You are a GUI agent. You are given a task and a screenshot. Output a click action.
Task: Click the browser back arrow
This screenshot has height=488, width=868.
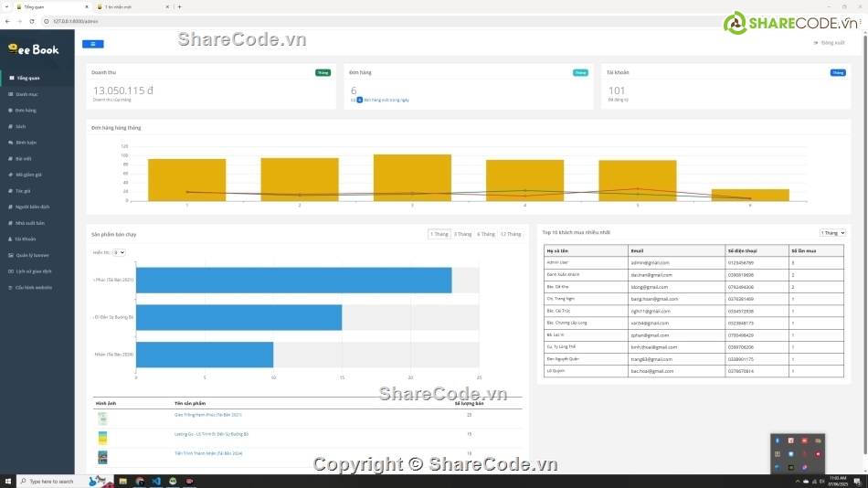click(x=7, y=21)
